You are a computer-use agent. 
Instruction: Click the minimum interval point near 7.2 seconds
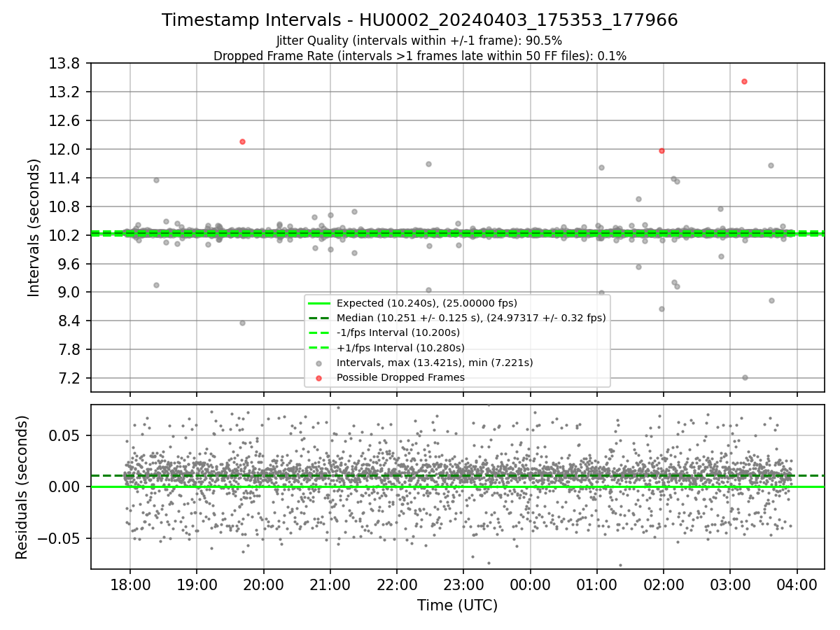click(745, 377)
